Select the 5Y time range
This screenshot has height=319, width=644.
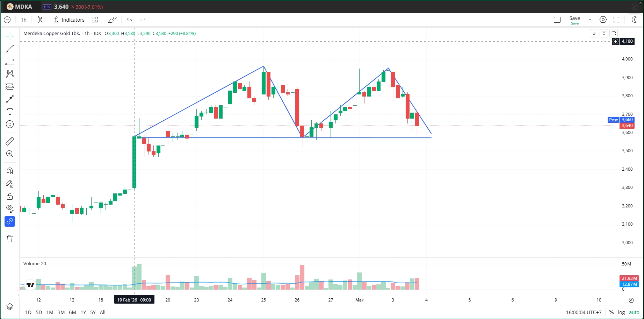(x=93, y=312)
